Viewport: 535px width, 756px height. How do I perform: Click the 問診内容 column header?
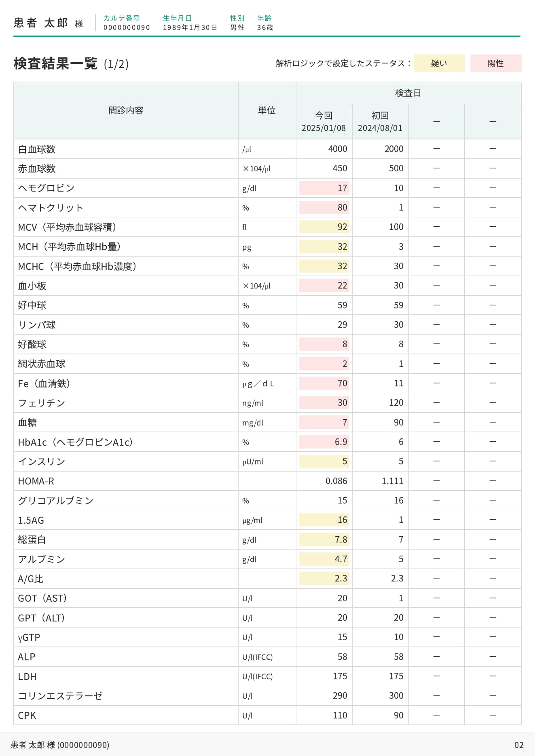126,110
